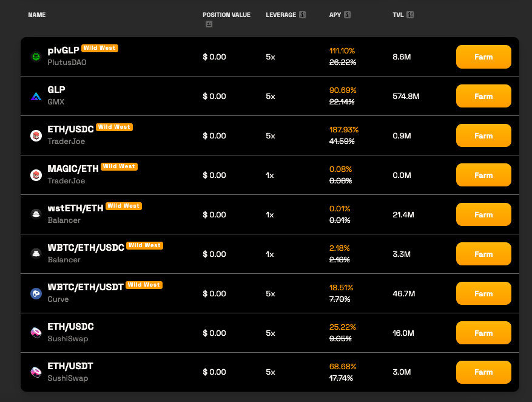Click the struck-through 26.22% base APY
The height and width of the screenshot is (402, 532).
(x=343, y=63)
